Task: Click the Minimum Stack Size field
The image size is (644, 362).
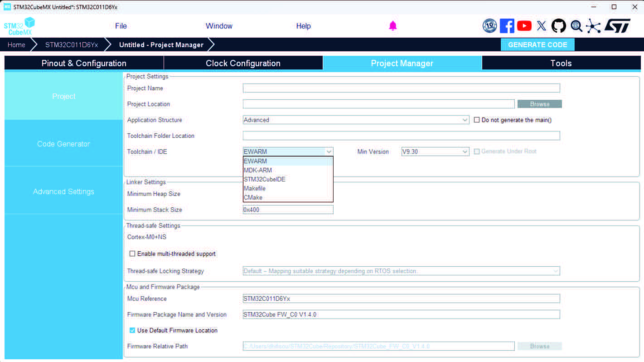Action: 288,210
